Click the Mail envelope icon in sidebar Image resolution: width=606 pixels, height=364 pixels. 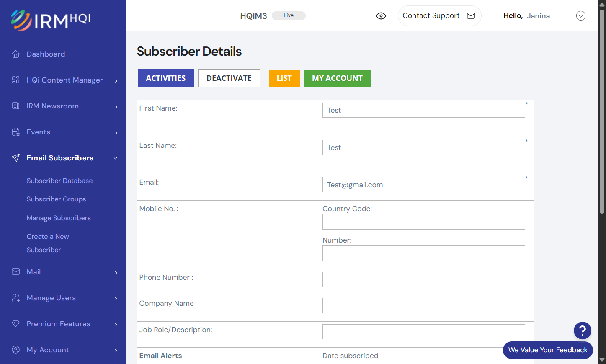pyautogui.click(x=16, y=272)
